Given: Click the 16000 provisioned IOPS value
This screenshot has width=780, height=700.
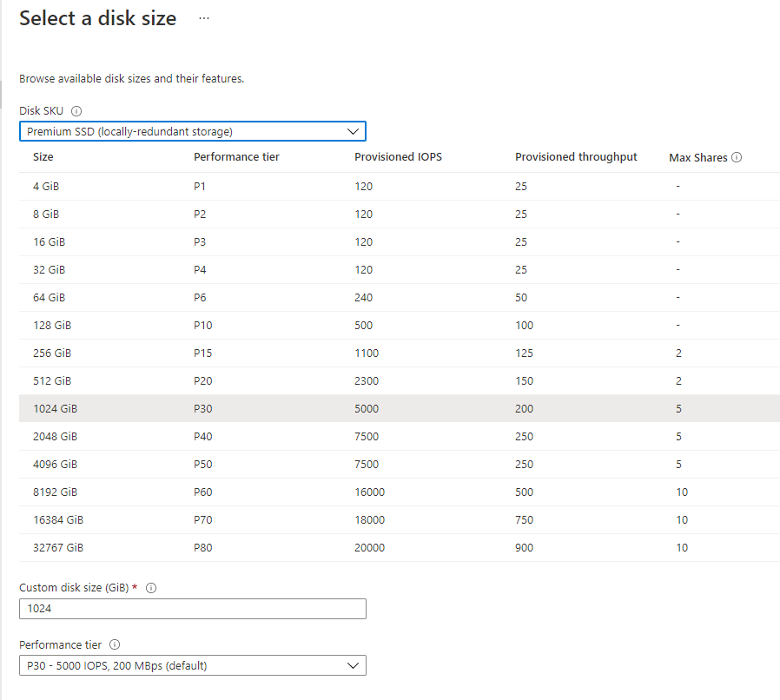Looking at the screenshot, I should tap(370, 492).
